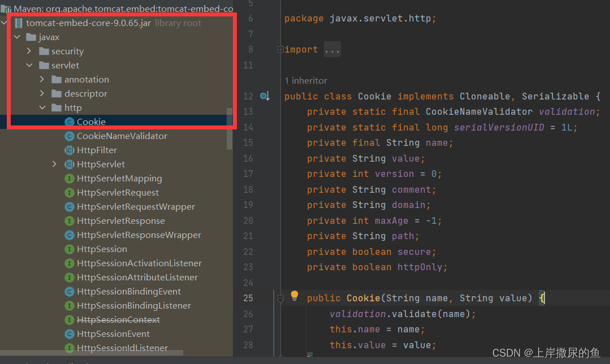Click the servlet folder icon
Image resolution: width=610 pixels, height=364 pixels.
click(44, 66)
